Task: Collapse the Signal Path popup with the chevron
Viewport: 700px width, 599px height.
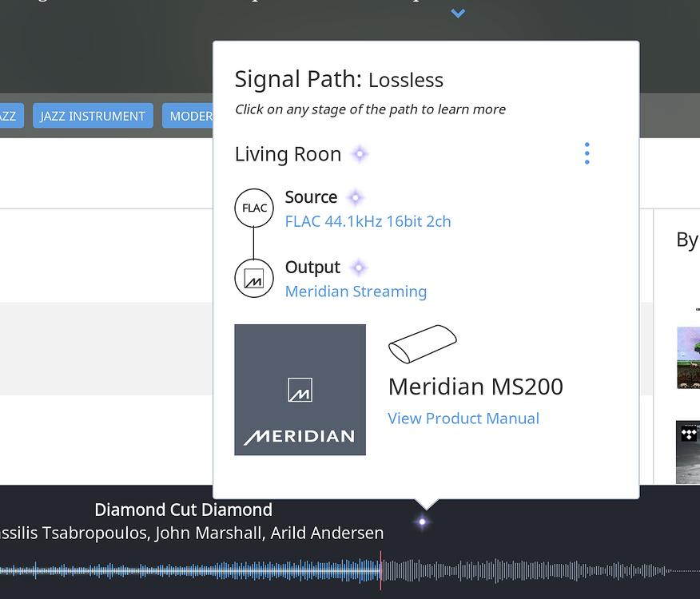Action: tap(457, 13)
